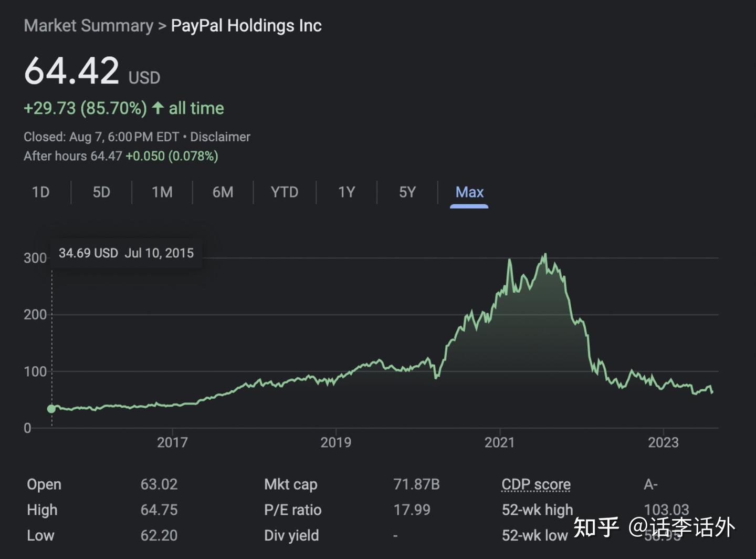
Task: Click the +29.73 (85.70%) change text
Action: click(x=85, y=108)
